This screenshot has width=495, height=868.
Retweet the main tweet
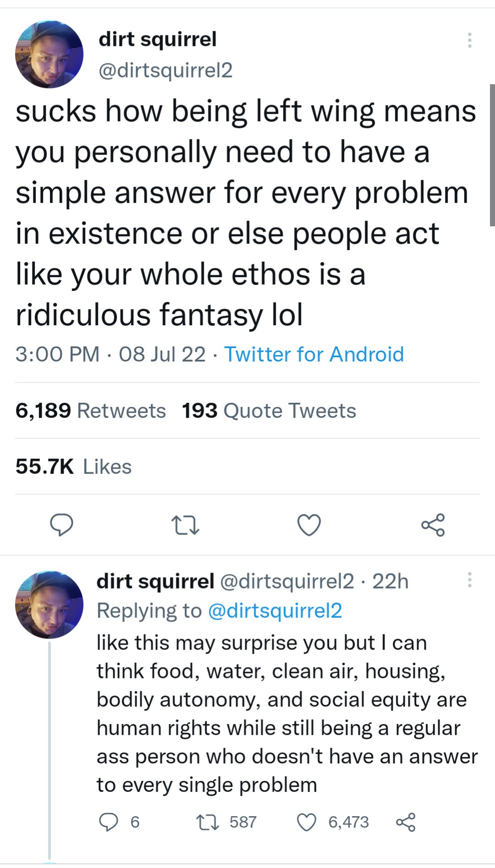click(185, 525)
